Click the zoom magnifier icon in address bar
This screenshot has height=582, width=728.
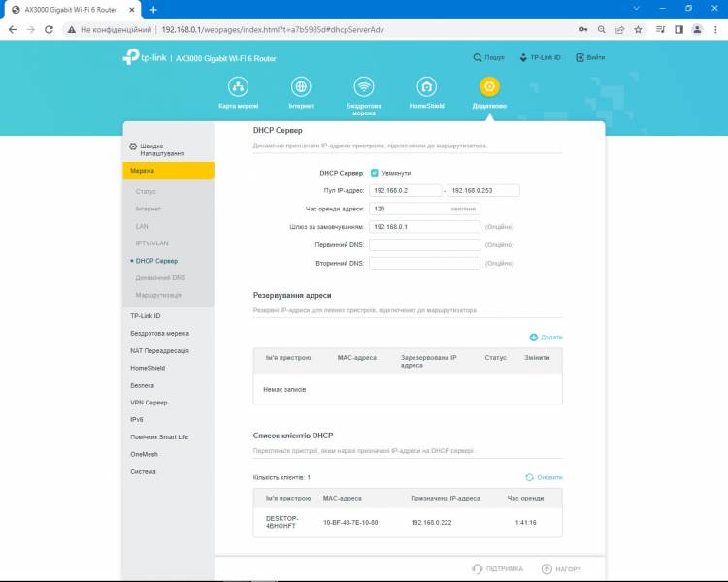[601, 30]
